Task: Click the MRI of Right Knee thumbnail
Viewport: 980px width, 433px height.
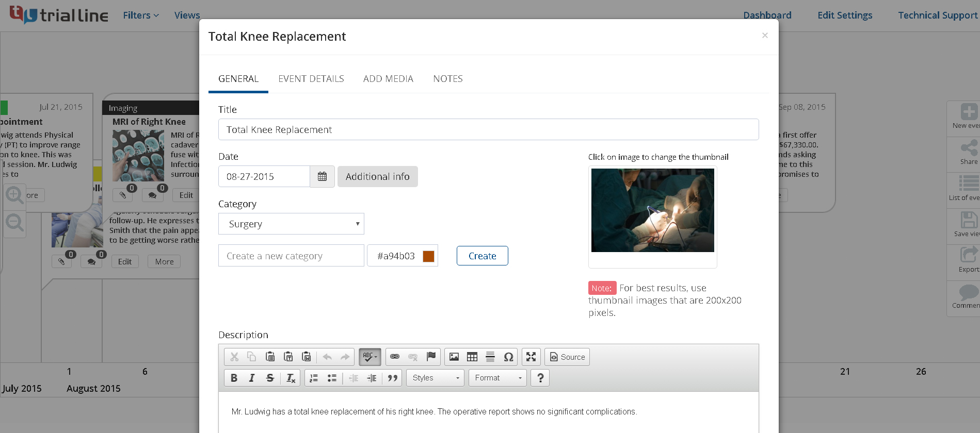Action: coord(138,155)
